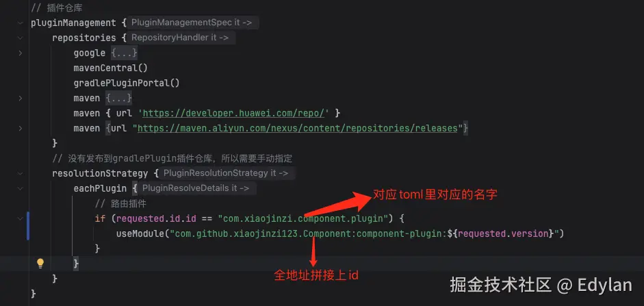Expand the folded google block arrow

coord(20,53)
